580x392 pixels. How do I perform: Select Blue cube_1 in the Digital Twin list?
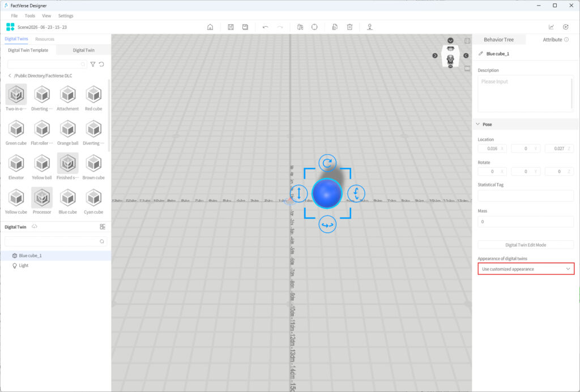(56, 255)
